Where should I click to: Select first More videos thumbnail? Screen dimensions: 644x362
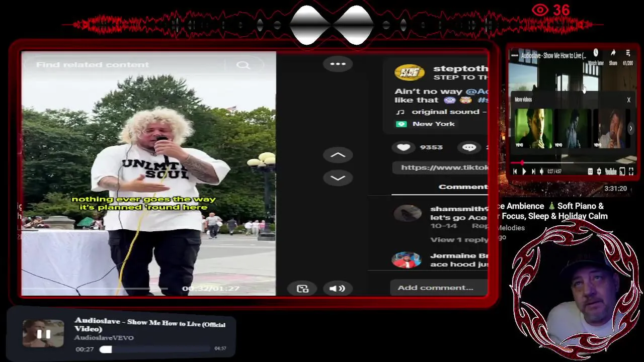pos(533,128)
